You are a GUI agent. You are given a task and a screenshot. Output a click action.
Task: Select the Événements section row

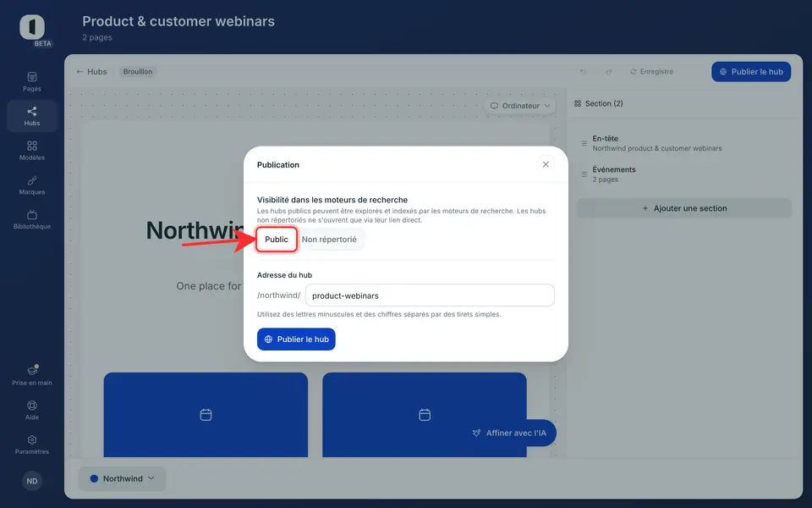click(x=684, y=174)
